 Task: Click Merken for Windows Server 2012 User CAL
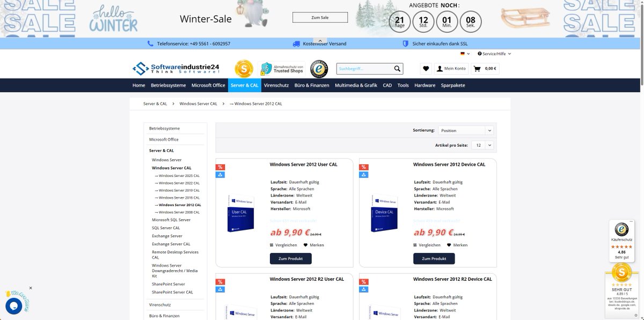(314, 245)
